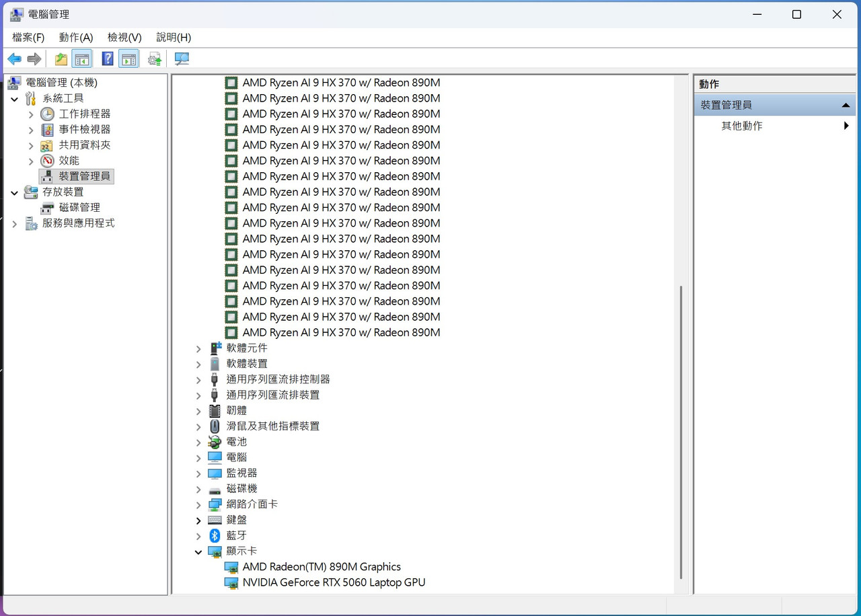Image resolution: width=861 pixels, height=616 pixels.
Task: Open the 說明(H) menu
Action: point(174,37)
